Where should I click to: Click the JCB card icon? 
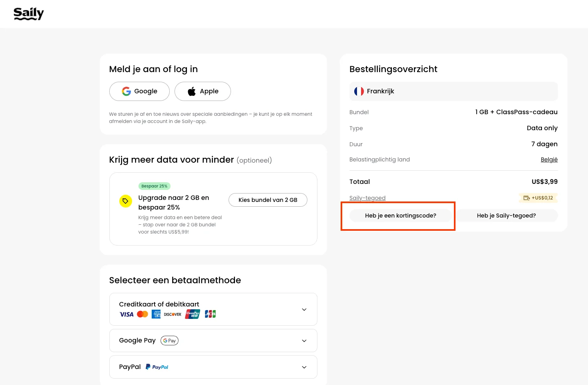click(x=210, y=314)
